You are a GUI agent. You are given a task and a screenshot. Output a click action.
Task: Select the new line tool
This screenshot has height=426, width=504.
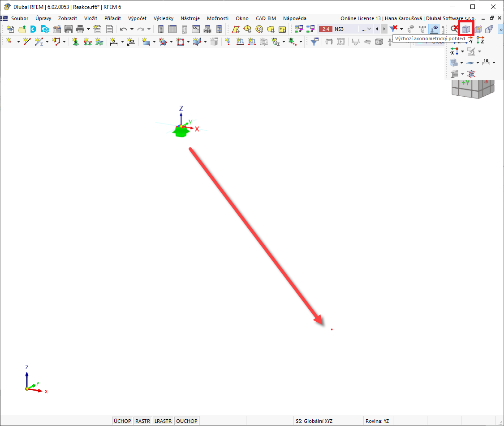coord(27,41)
